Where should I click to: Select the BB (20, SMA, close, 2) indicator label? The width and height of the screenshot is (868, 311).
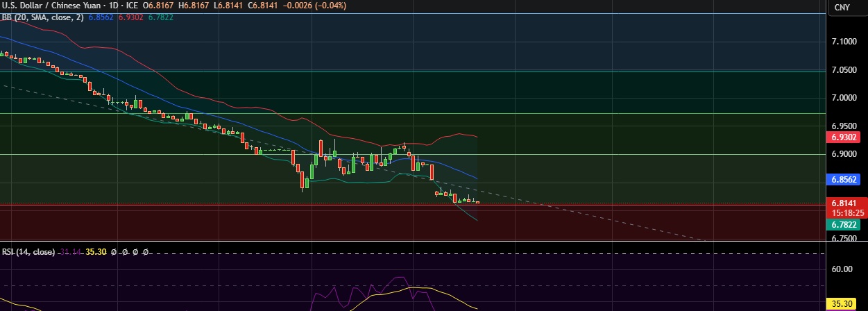(42, 17)
